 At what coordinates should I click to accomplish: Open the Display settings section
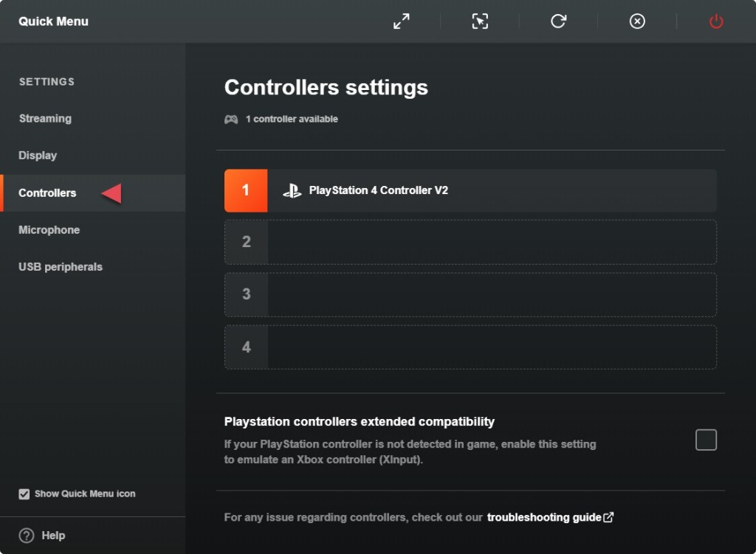point(38,156)
